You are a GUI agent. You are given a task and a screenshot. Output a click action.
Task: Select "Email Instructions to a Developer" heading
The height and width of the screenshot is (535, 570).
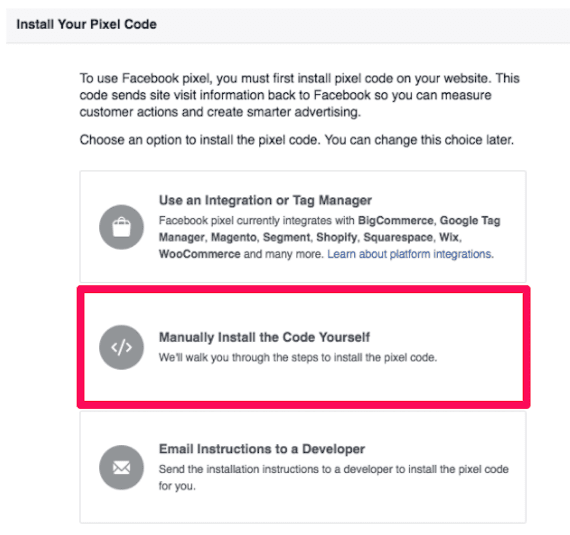point(262,449)
